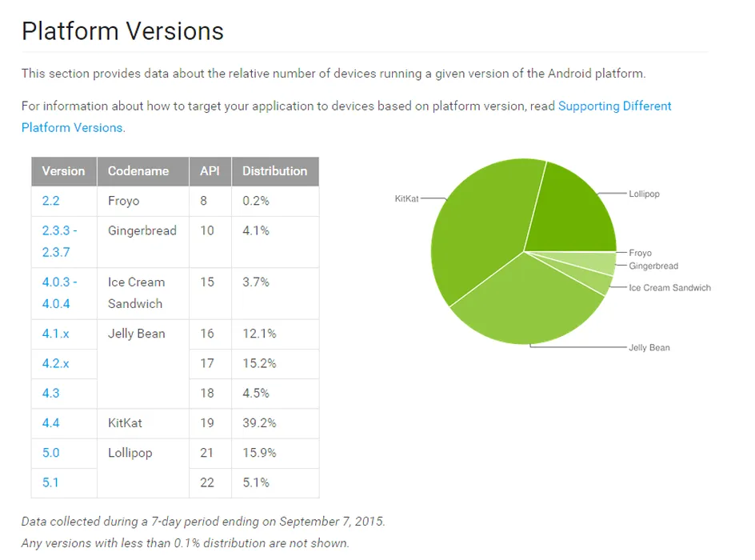Open the 4.2.x version link
The width and height of the screenshot is (755, 560).
pos(55,363)
